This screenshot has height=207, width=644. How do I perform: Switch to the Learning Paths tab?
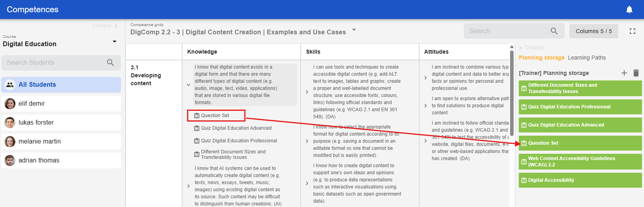(586, 58)
